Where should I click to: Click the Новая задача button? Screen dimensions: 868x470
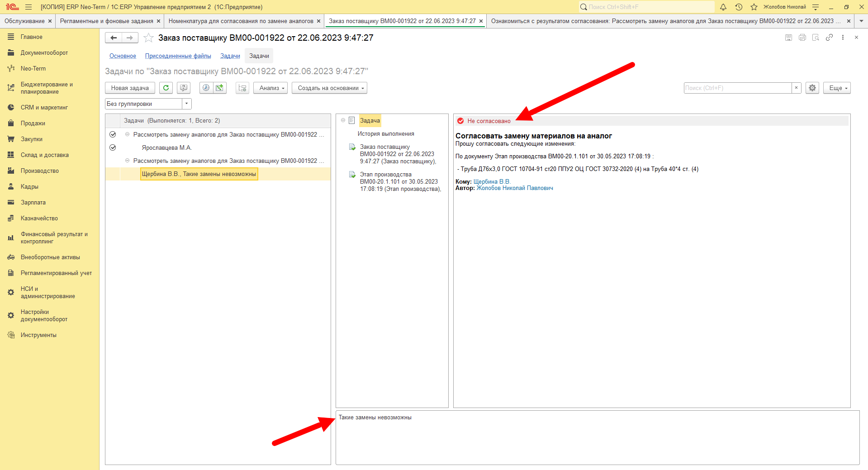[130, 88]
